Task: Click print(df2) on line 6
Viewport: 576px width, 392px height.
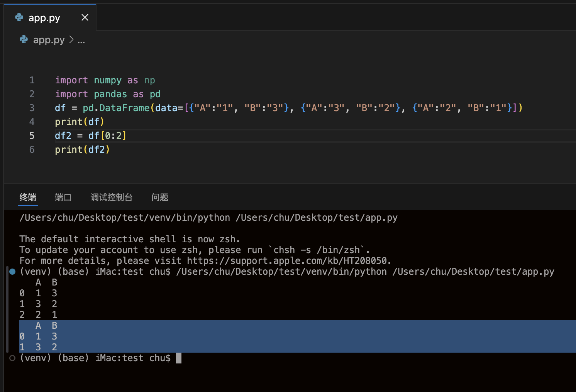Action: point(82,150)
